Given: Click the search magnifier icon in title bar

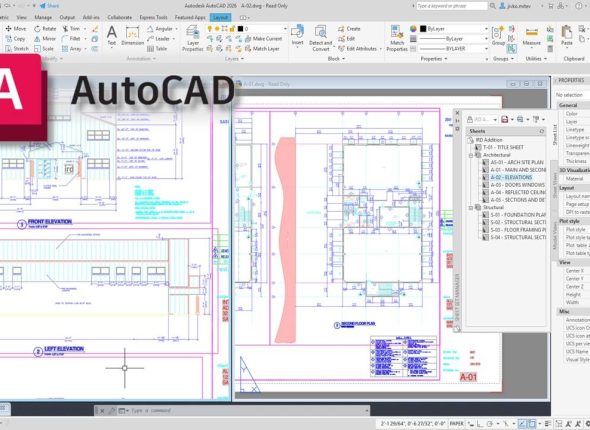Looking at the screenshot, I should [493, 6].
